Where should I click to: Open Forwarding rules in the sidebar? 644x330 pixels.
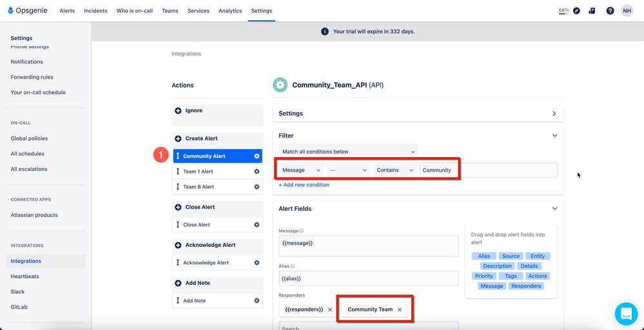point(32,77)
